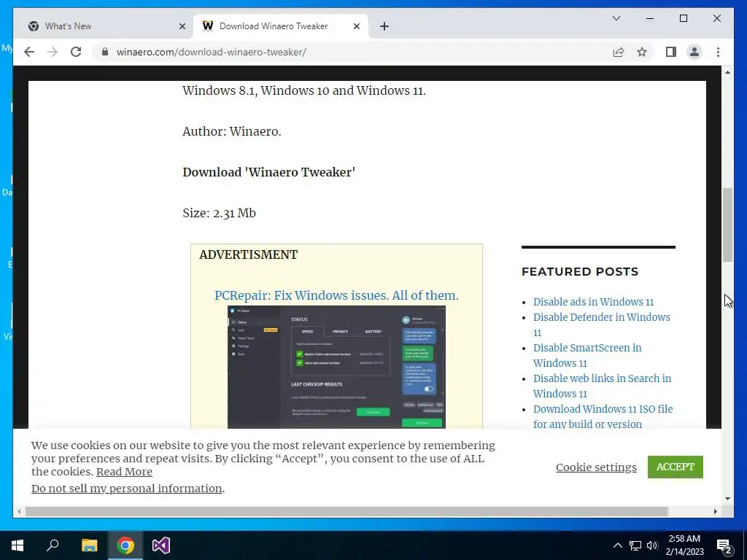Screen dimensions: 747x560
Task: Select the Download Winaero Tweaker tab
Action: click(x=280, y=26)
